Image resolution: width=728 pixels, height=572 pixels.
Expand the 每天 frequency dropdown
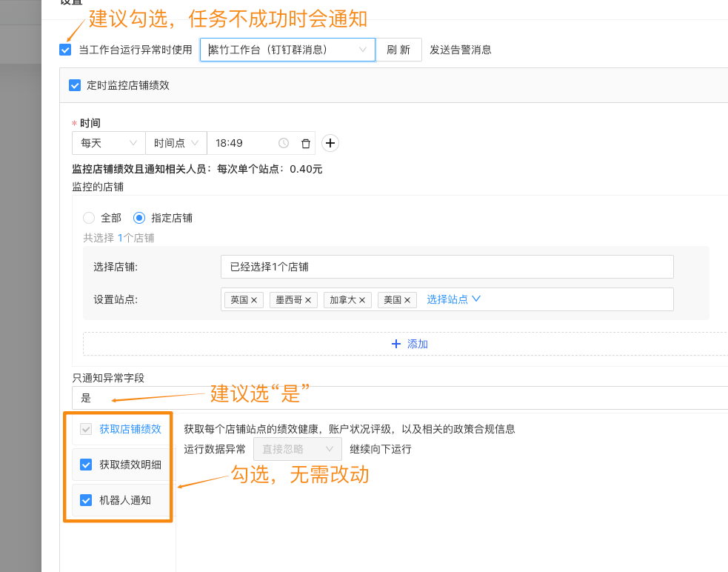109,144
